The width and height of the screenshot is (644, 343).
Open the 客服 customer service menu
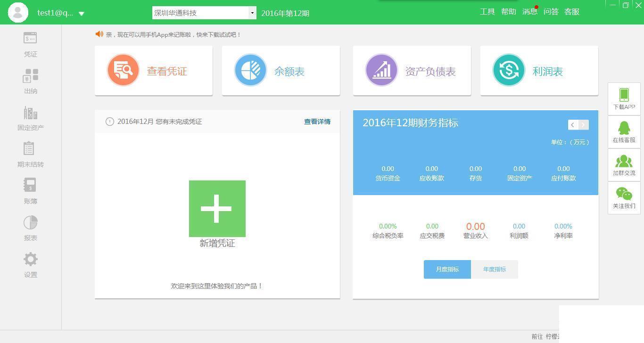click(572, 12)
